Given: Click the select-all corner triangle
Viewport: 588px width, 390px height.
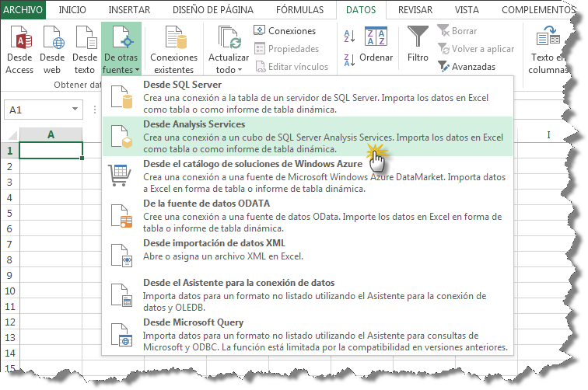Looking at the screenshot, I should tap(11, 134).
